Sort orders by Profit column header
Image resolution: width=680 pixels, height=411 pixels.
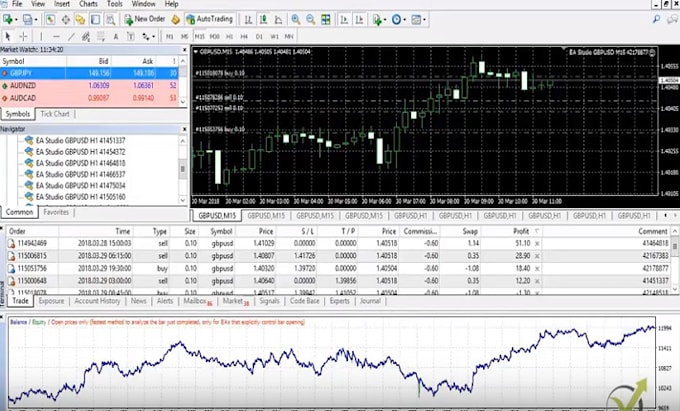(518, 230)
